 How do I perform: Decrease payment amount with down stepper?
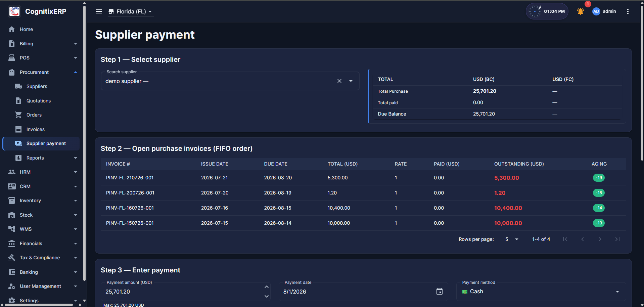click(x=267, y=296)
